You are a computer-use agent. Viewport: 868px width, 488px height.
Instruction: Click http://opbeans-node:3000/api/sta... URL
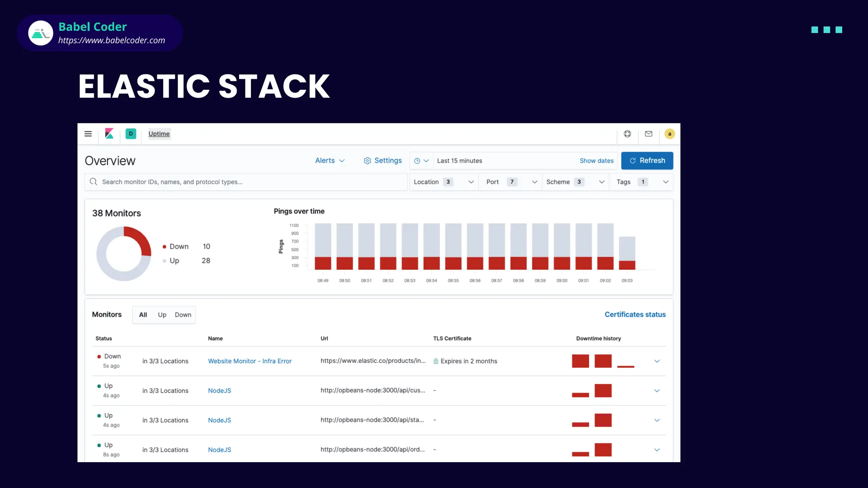tap(372, 420)
